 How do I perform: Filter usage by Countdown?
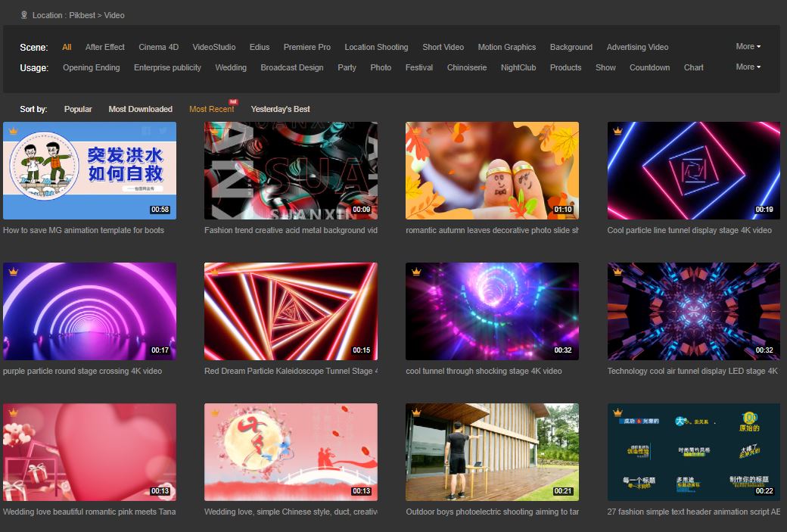(x=649, y=68)
